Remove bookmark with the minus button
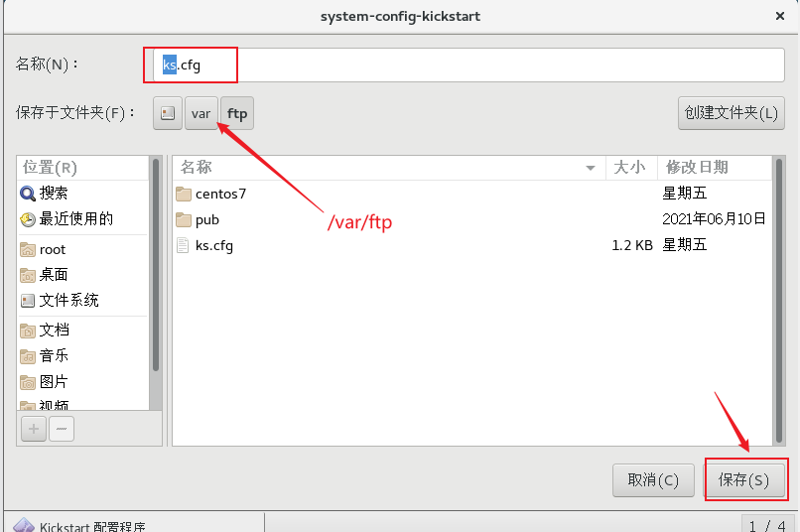This screenshot has width=800, height=532. click(62, 429)
